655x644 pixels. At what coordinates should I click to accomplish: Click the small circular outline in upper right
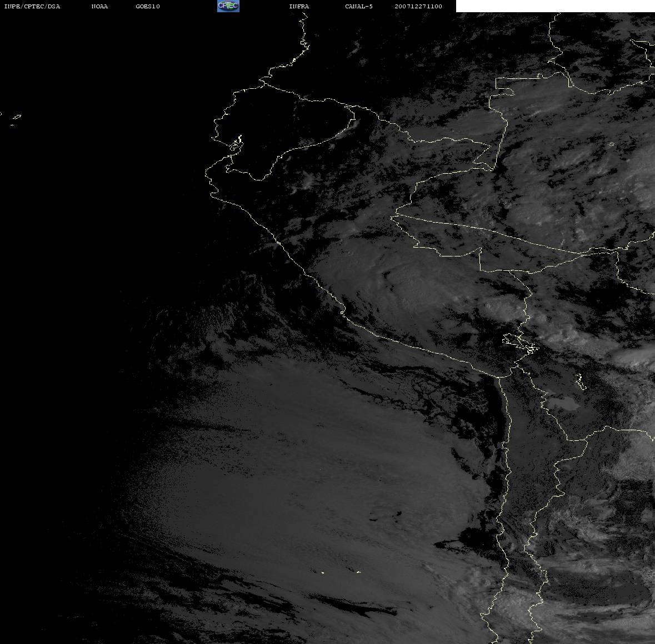coord(611,145)
